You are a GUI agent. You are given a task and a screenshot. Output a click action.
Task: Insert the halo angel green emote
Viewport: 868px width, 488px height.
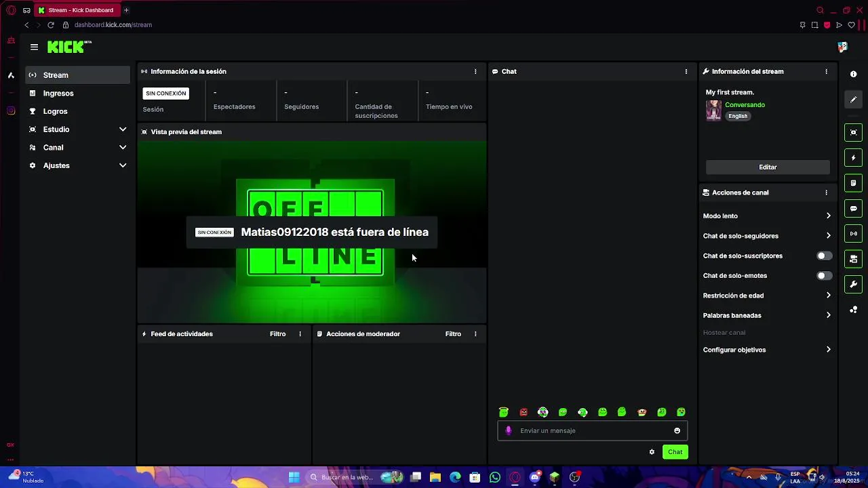(503, 412)
